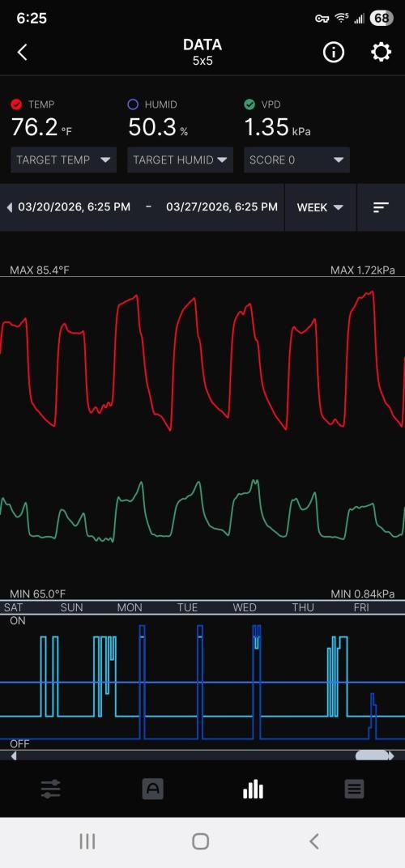Viewport: 405px width, 868px height.
Task: Tap the end date 03/27/2026 field
Action: (x=222, y=207)
